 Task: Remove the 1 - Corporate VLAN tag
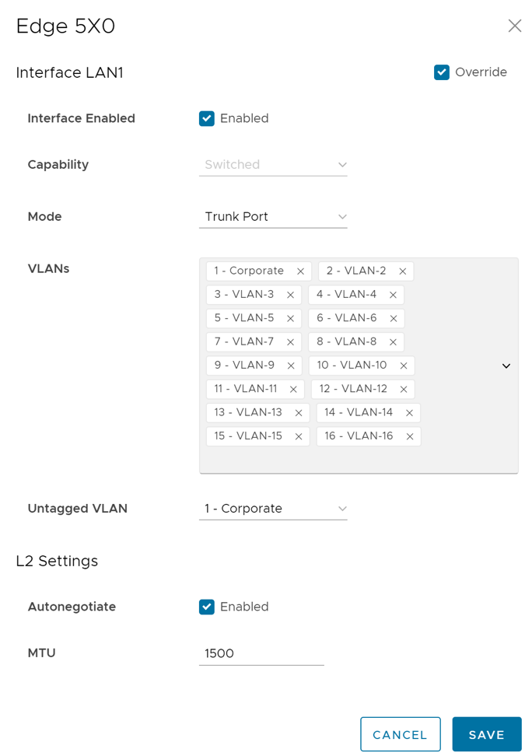coord(300,271)
